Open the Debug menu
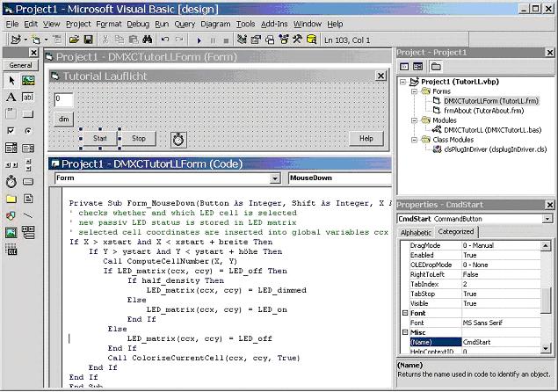 point(137,24)
